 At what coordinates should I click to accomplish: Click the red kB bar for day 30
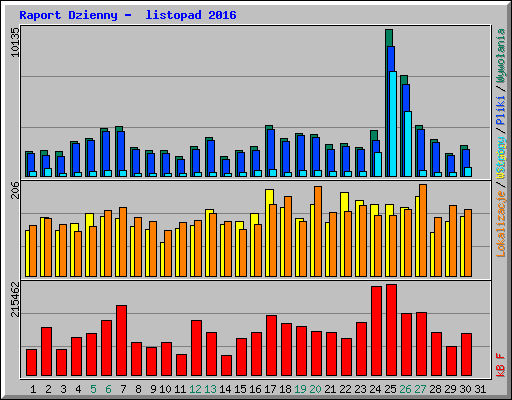(x=466, y=355)
